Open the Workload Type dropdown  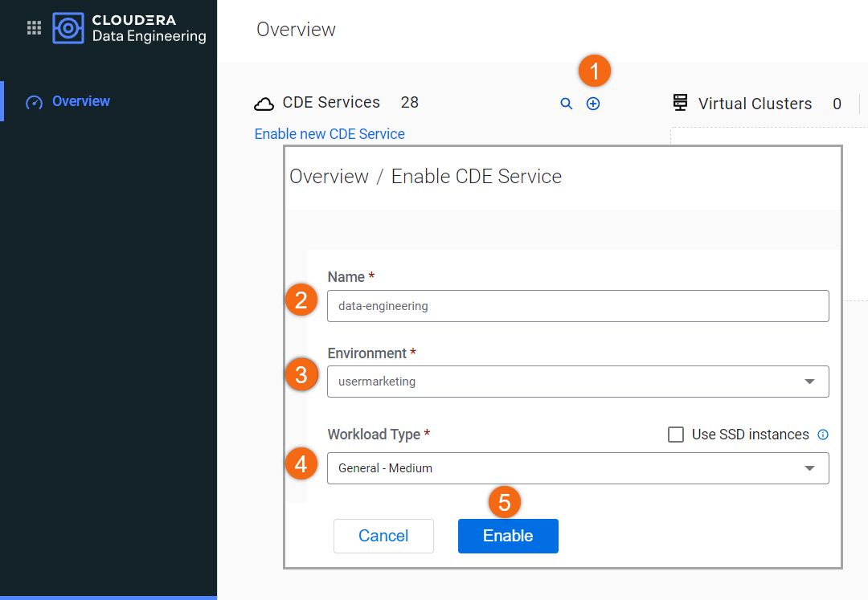click(578, 468)
